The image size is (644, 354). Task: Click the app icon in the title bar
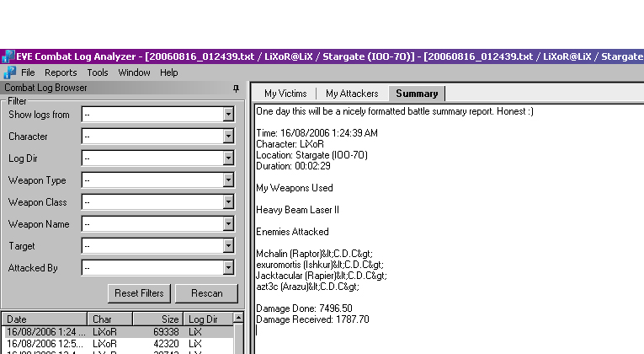8,56
